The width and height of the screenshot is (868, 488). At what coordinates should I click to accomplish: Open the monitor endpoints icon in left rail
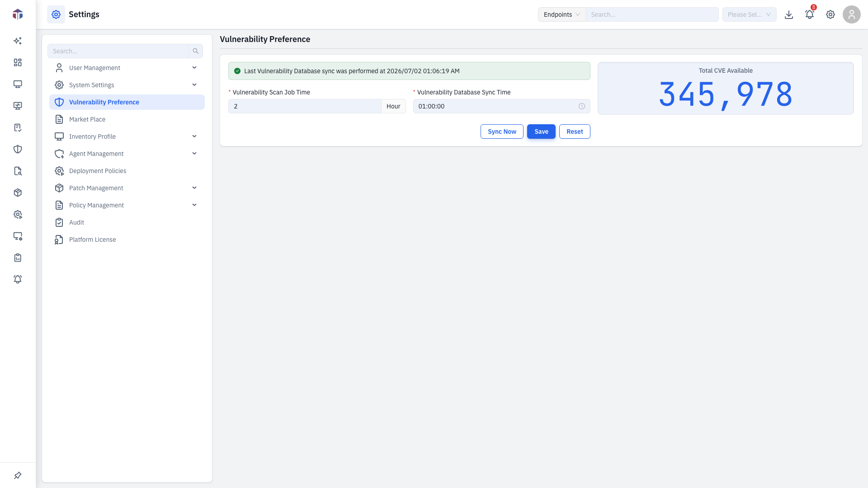18,84
